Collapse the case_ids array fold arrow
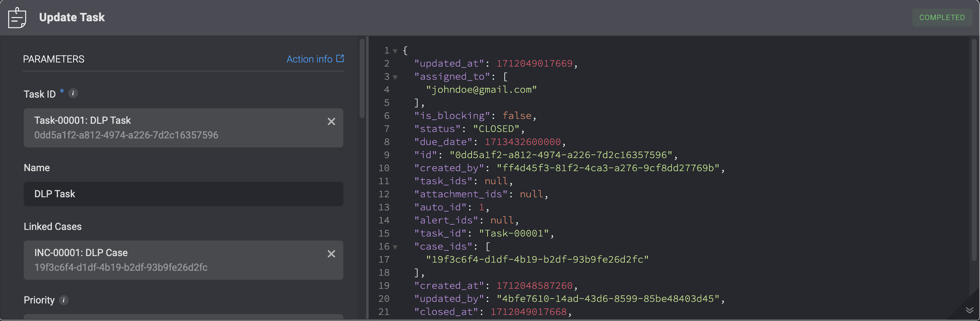This screenshot has width=980, height=321. [395, 247]
